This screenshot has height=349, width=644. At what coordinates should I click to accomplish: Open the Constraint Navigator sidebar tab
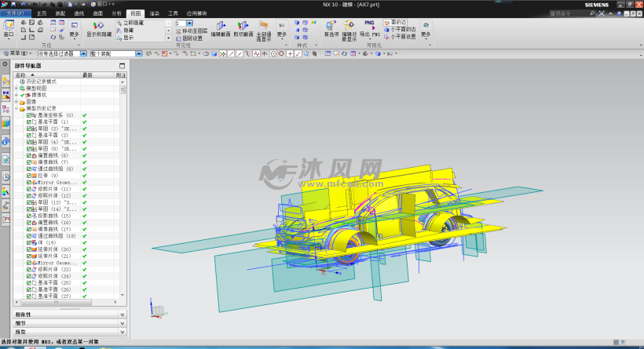pyautogui.click(x=5, y=95)
